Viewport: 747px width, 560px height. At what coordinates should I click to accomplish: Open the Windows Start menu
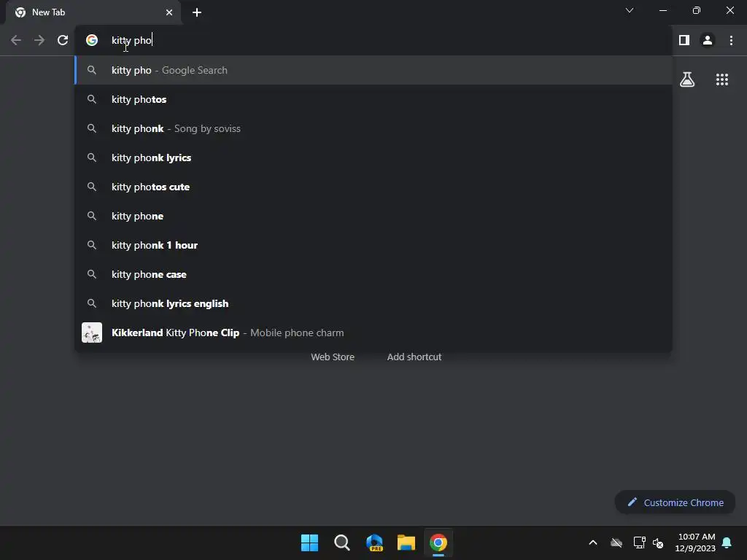[309, 542]
